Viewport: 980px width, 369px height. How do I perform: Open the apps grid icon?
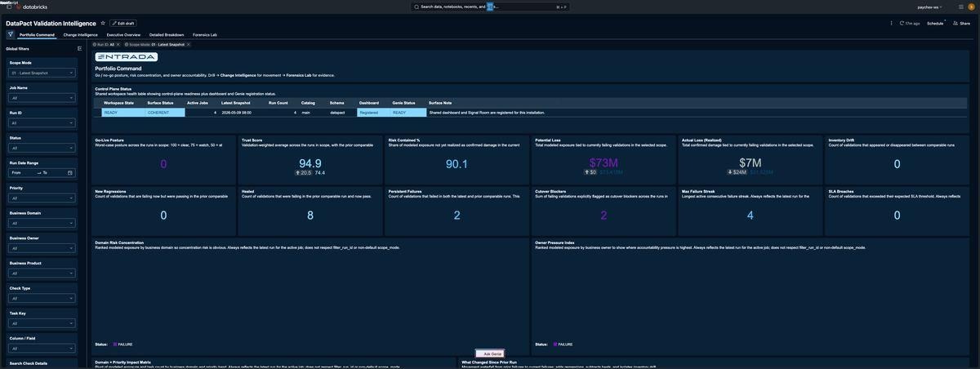click(962, 7)
